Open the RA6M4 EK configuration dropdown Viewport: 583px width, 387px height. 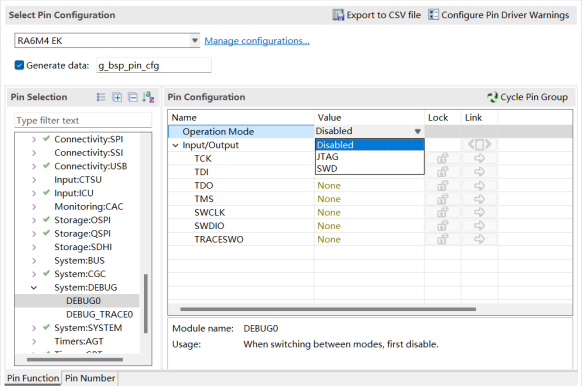194,40
